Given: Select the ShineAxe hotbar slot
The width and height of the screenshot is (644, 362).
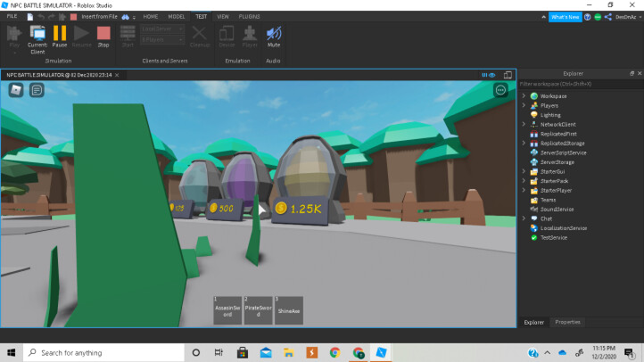Looking at the screenshot, I should pyautogui.click(x=289, y=310).
